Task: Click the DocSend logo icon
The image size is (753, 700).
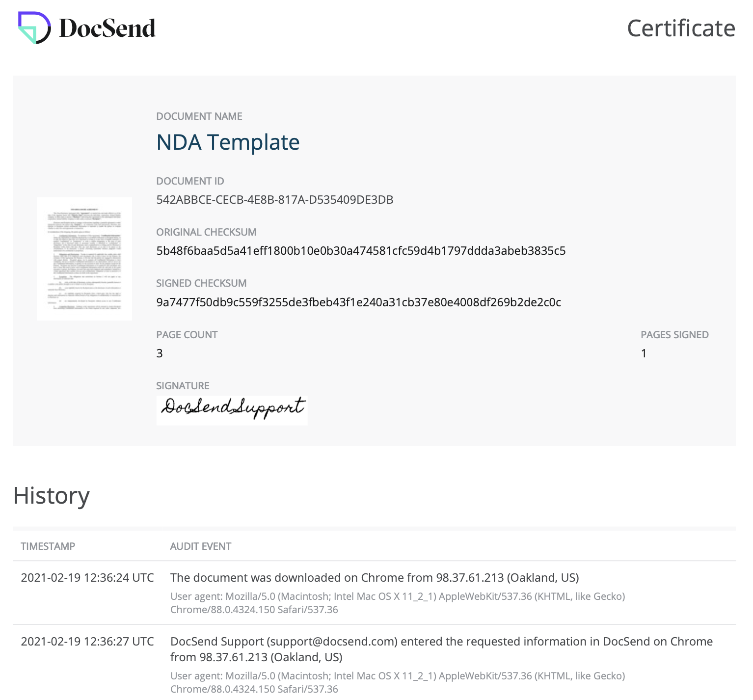Action: click(34, 28)
